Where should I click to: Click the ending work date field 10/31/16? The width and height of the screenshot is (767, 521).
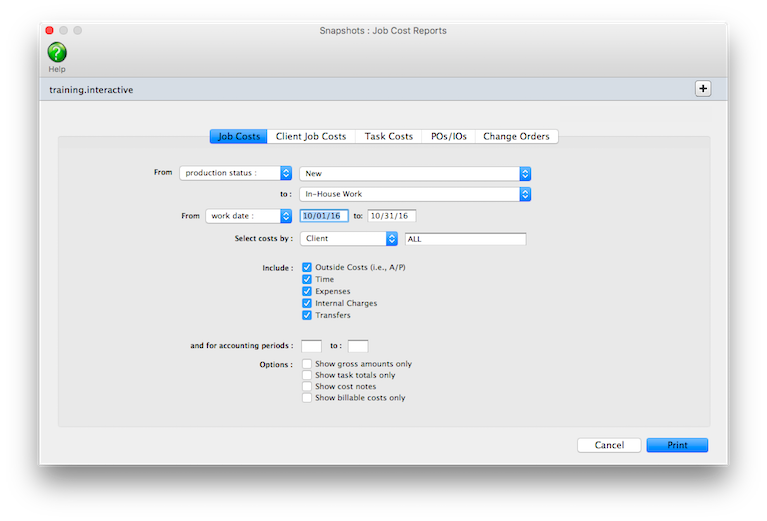pos(391,215)
